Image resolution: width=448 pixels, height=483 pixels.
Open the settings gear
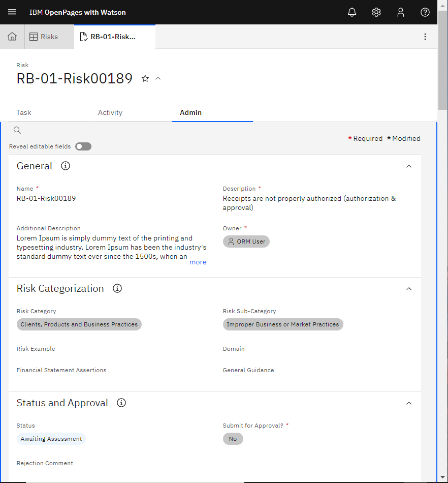pos(376,12)
